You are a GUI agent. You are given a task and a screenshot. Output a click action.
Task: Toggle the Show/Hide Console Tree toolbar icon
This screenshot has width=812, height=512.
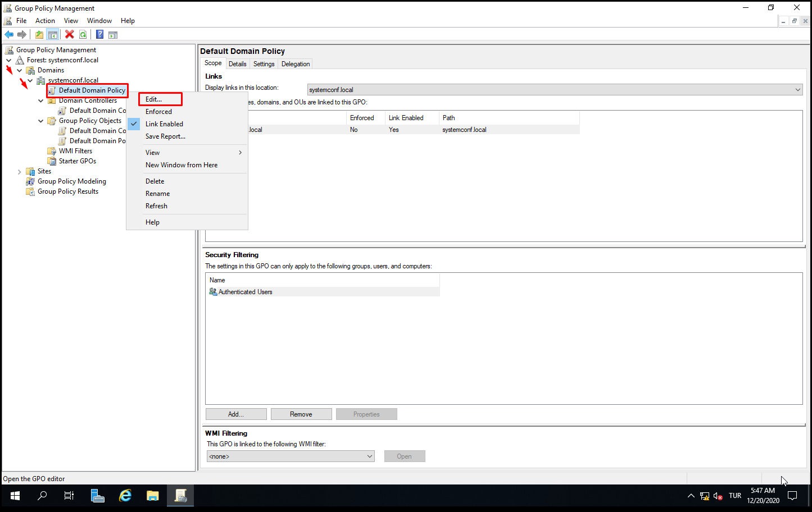(x=52, y=35)
